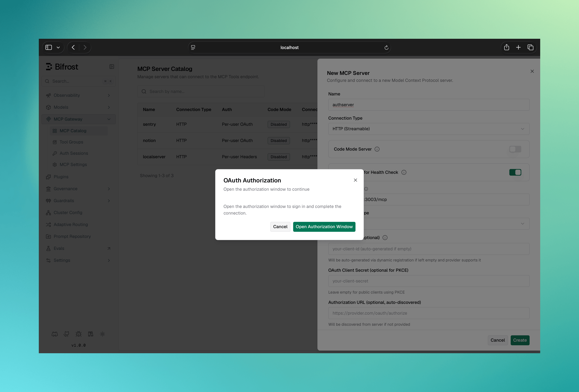
Task: Click the Disabled badge in notion row
Action: pos(279,141)
